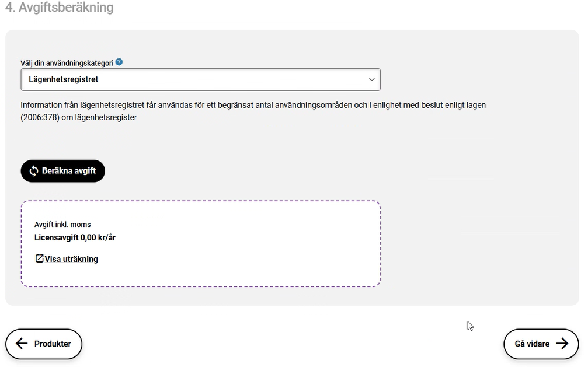Click the refresh icon in Beräkna avgift
The image size is (588, 367).
coord(34,171)
